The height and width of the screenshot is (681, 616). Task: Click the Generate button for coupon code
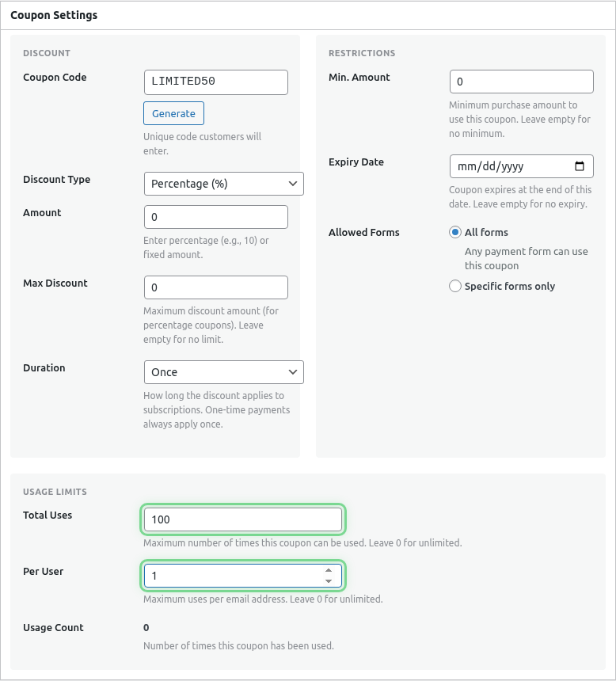tap(173, 112)
